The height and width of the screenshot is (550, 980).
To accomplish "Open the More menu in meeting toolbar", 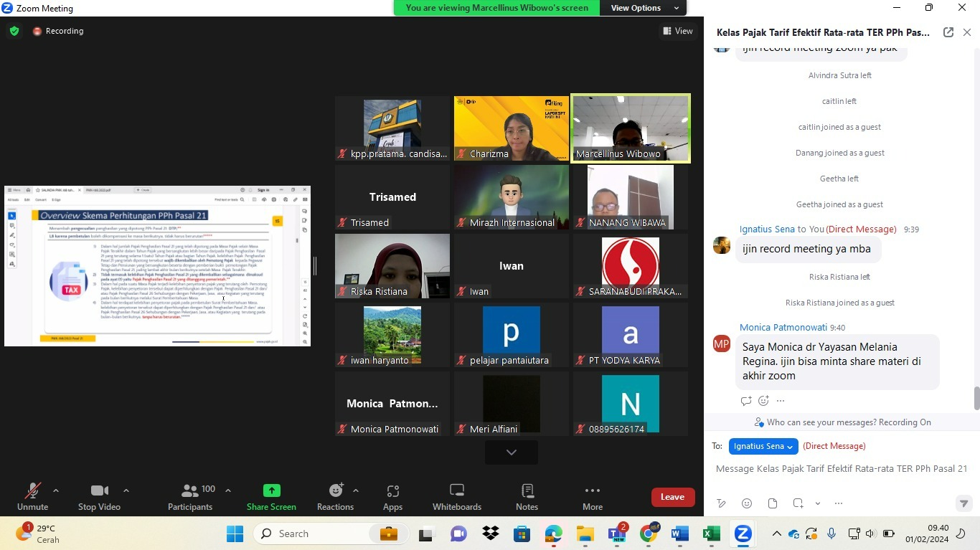I will coord(592,496).
